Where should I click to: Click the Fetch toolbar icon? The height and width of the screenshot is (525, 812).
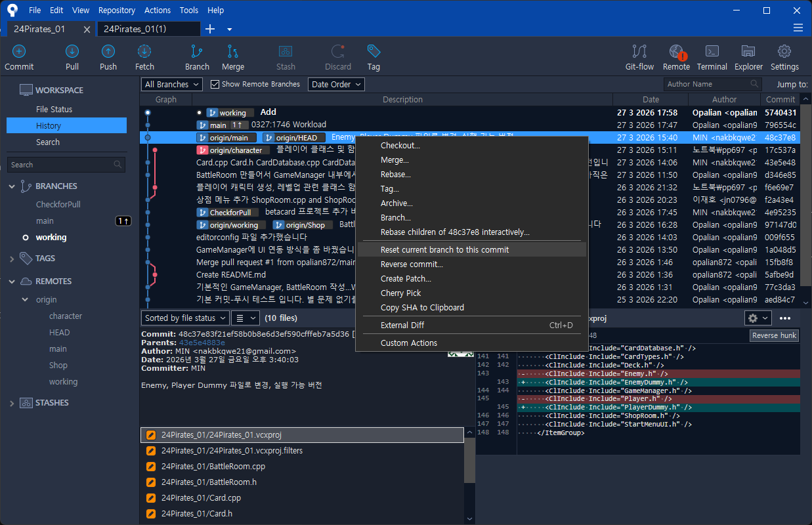pyautogui.click(x=144, y=52)
